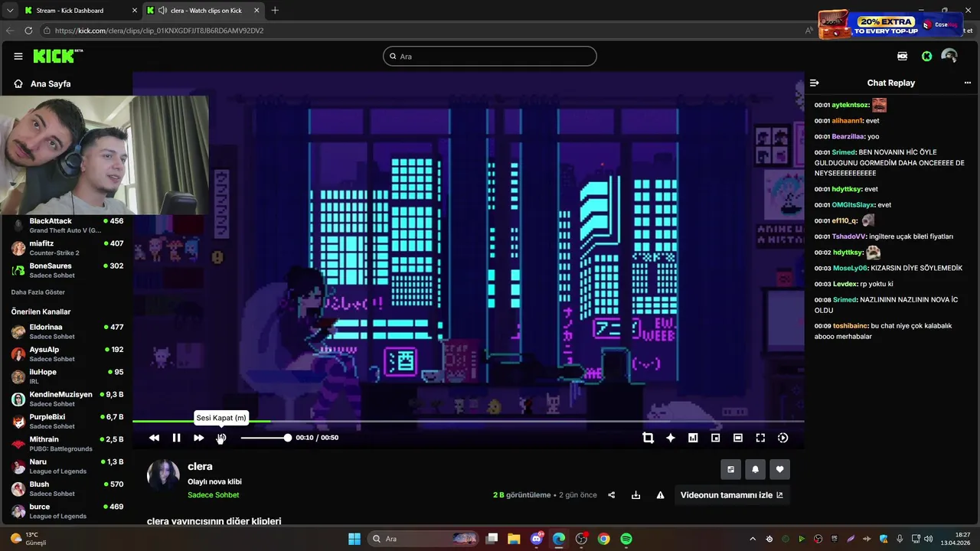Image resolution: width=980 pixels, height=551 pixels.
Task: Show hidden system tray icons
Action: click(x=753, y=539)
